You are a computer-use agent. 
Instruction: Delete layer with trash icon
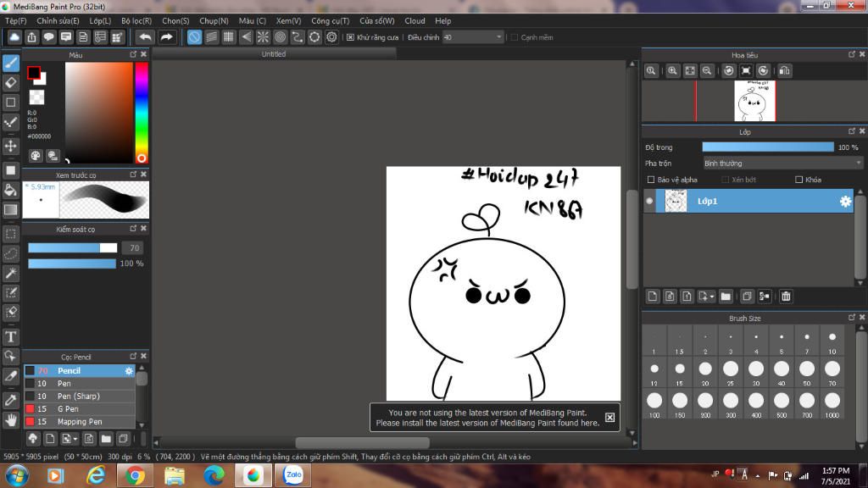click(786, 297)
